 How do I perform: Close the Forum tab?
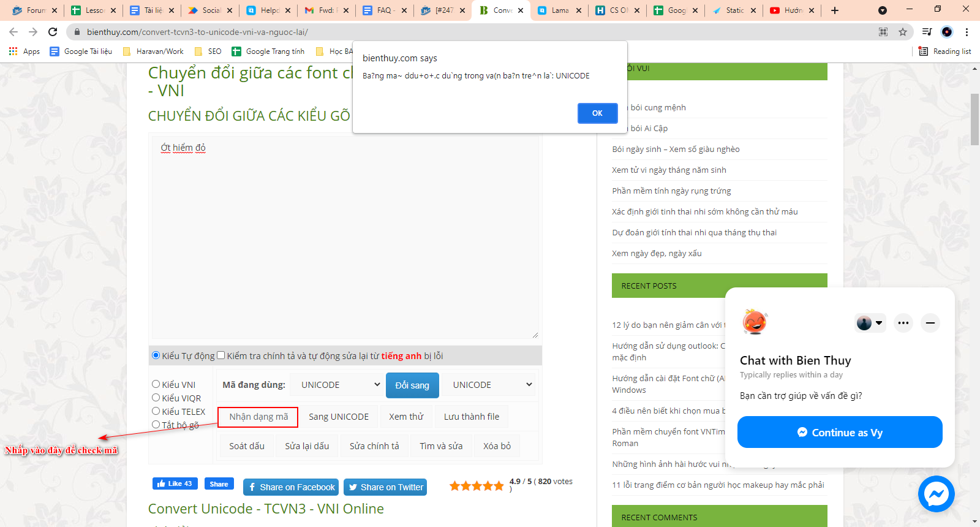55,10
